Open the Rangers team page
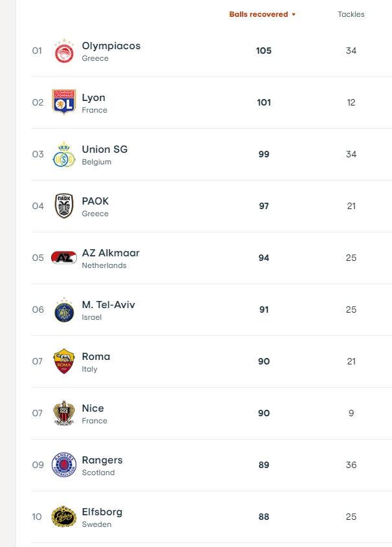Viewport: 392px width, 547px height. click(x=102, y=460)
